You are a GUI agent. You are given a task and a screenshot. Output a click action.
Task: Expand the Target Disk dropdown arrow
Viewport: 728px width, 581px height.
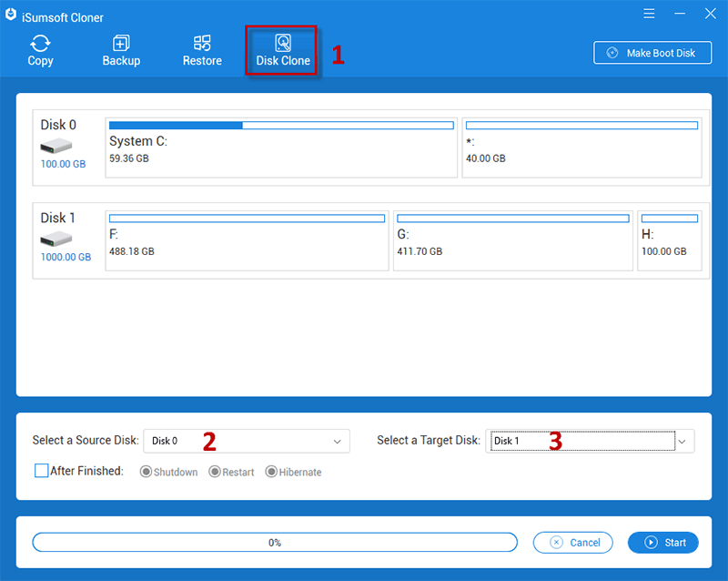tap(682, 441)
